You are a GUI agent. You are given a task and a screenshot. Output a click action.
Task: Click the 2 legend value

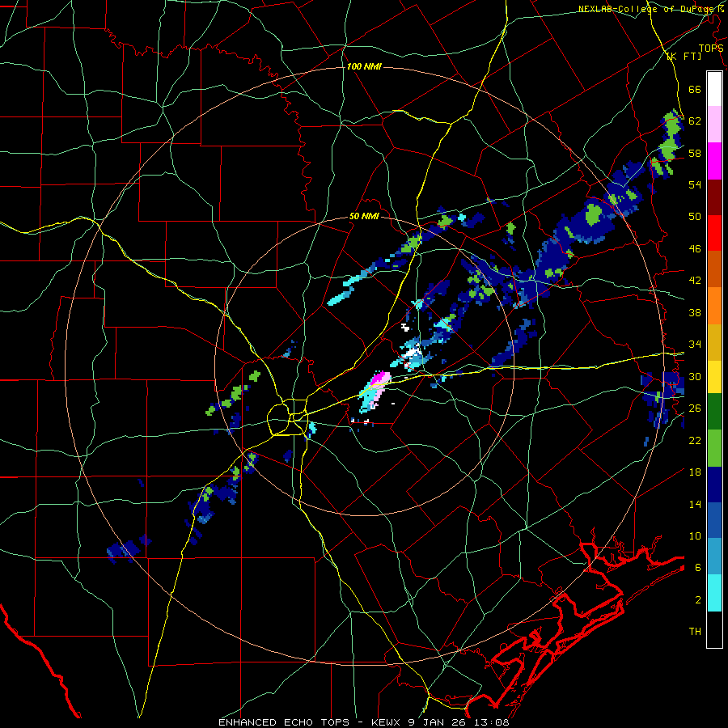click(698, 600)
